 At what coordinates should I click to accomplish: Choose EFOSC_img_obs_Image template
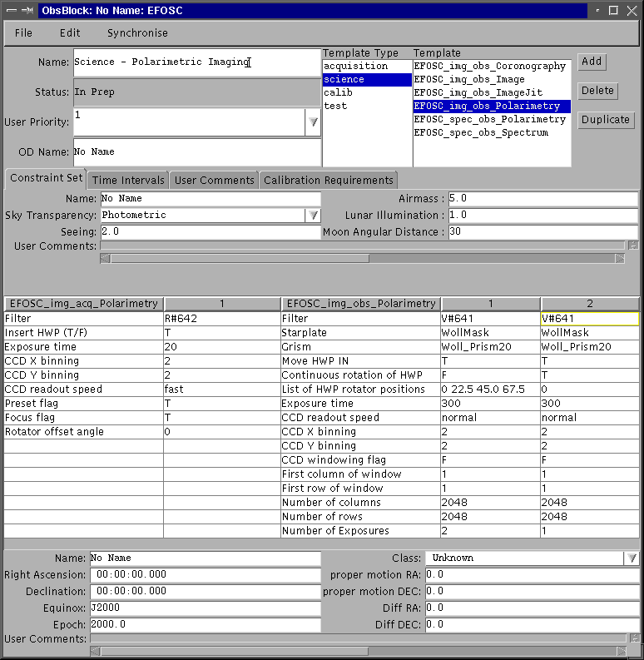(492, 80)
